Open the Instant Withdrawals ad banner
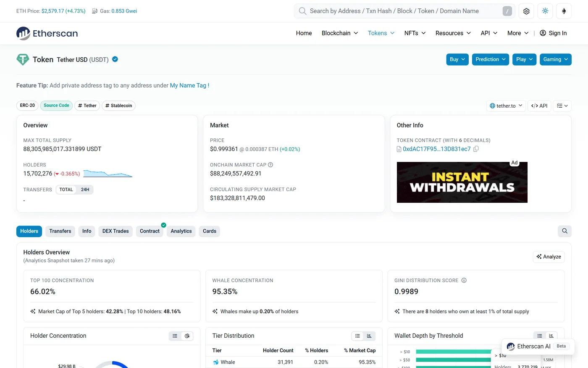The height and width of the screenshot is (368, 588). tap(462, 182)
